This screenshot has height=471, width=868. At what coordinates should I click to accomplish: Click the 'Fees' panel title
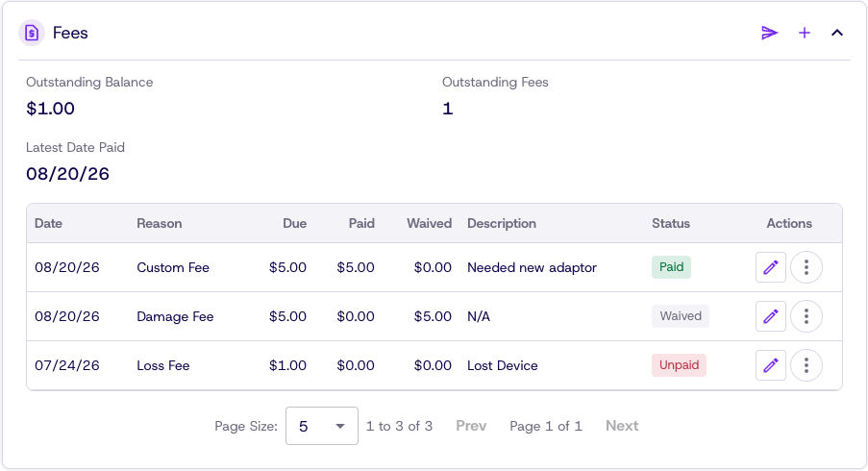click(x=70, y=34)
